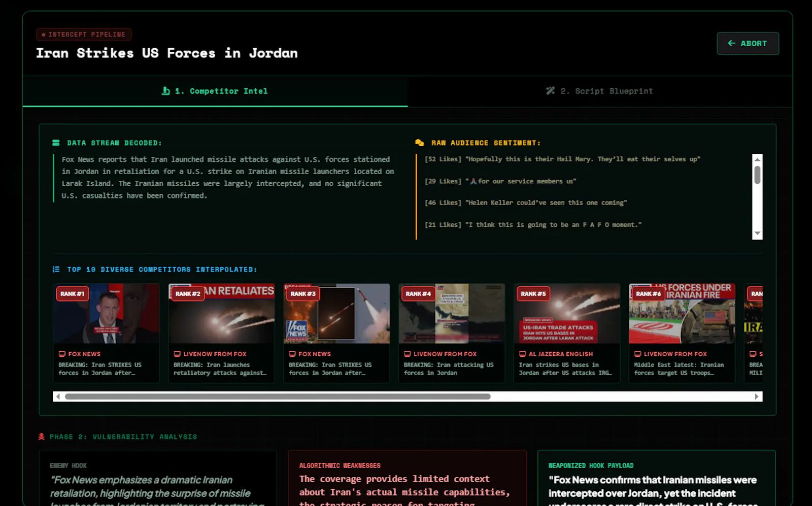Open the Rank #4 competitor thumbnail
The height and width of the screenshot is (506, 812).
pos(452,314)
